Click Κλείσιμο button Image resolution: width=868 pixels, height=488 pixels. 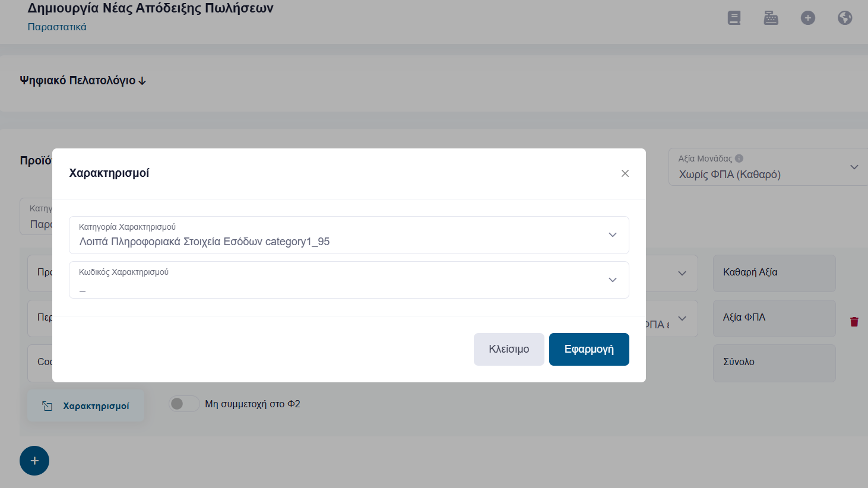point(509,349)
